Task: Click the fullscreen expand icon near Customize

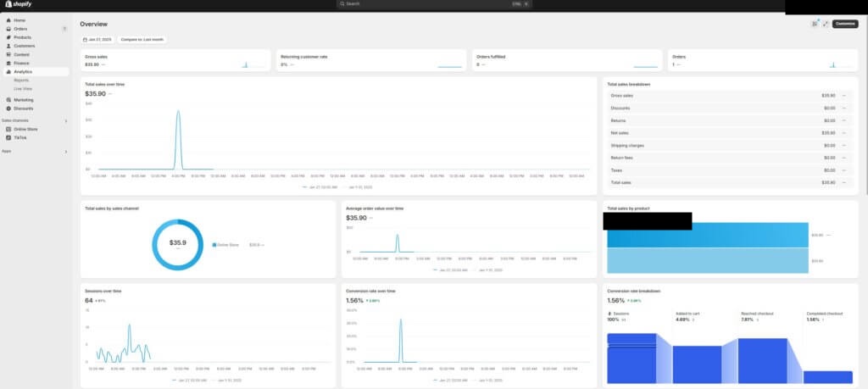Action: click(826, 24)
